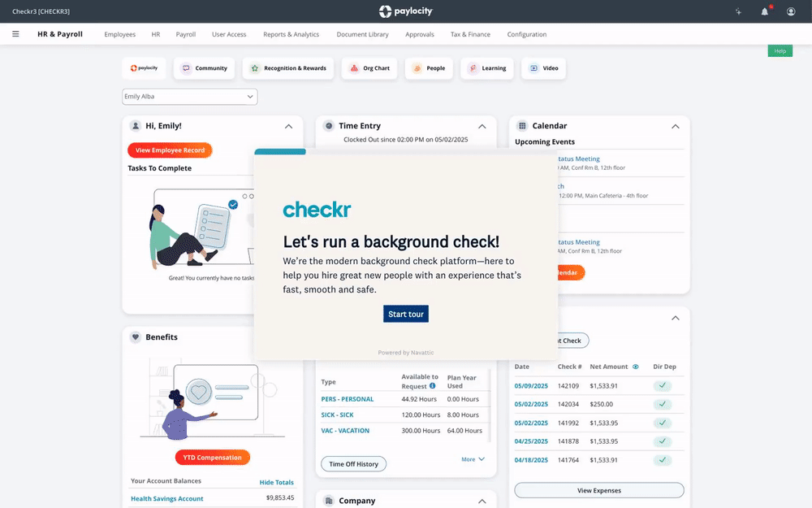Click the Calendar grid icon
This screenshot has height=508, width=812.
point(522,126)
